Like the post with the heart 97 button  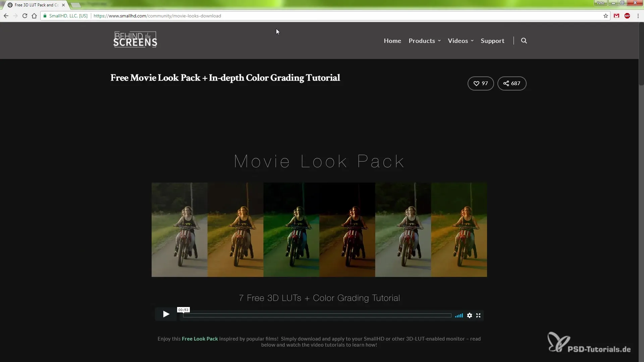[481, 83]
